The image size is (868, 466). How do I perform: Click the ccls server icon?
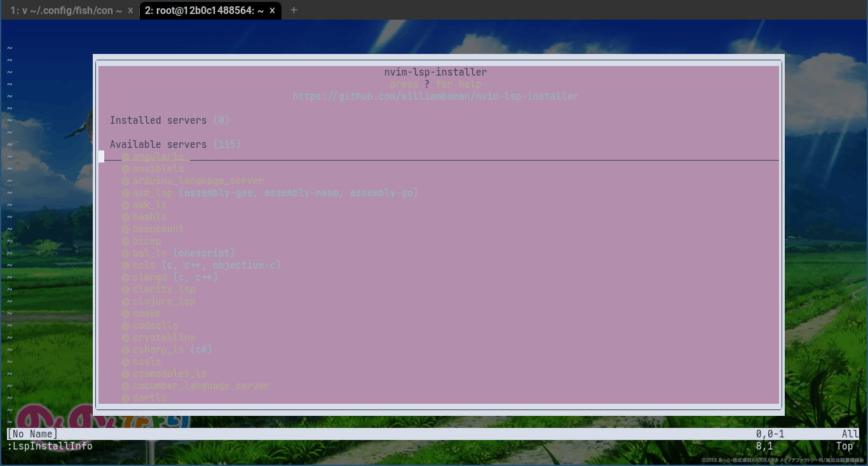pyautogui.click(x=126, y=265)
